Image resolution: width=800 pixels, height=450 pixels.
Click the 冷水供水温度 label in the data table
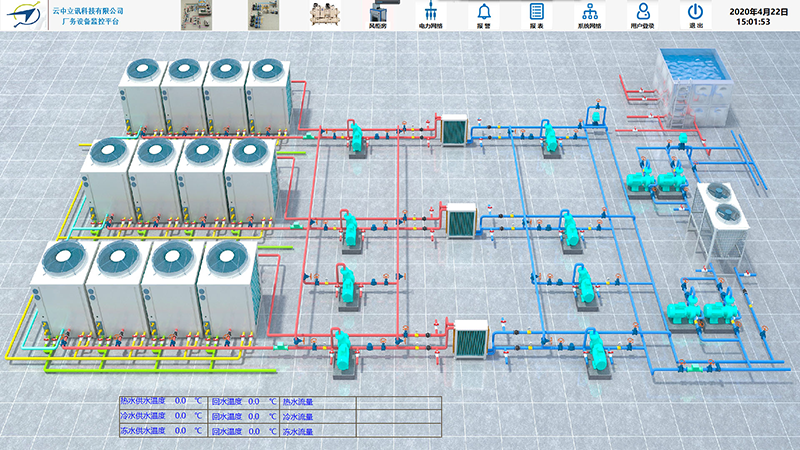tap(144, 417)
